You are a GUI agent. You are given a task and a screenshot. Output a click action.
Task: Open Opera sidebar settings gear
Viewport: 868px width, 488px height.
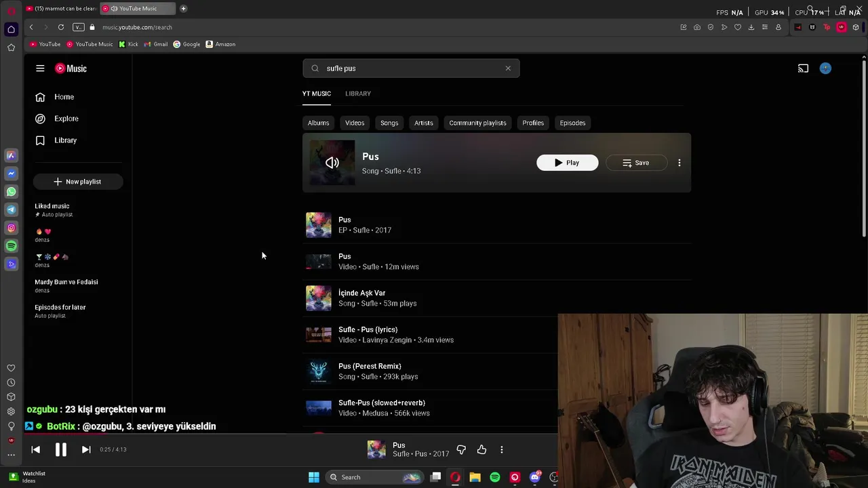point(11,411)
